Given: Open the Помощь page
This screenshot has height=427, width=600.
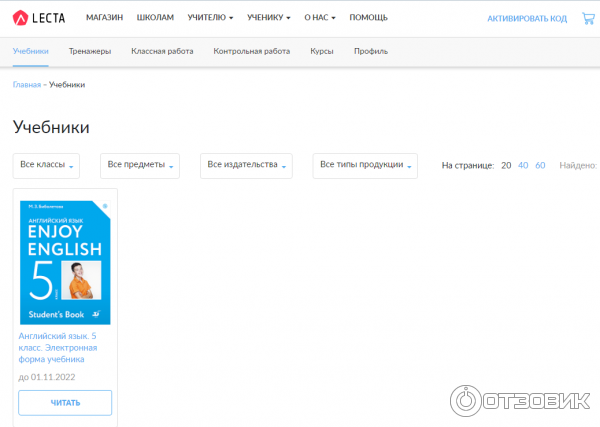Looking at the screenshot, I should tap(369, 18).
